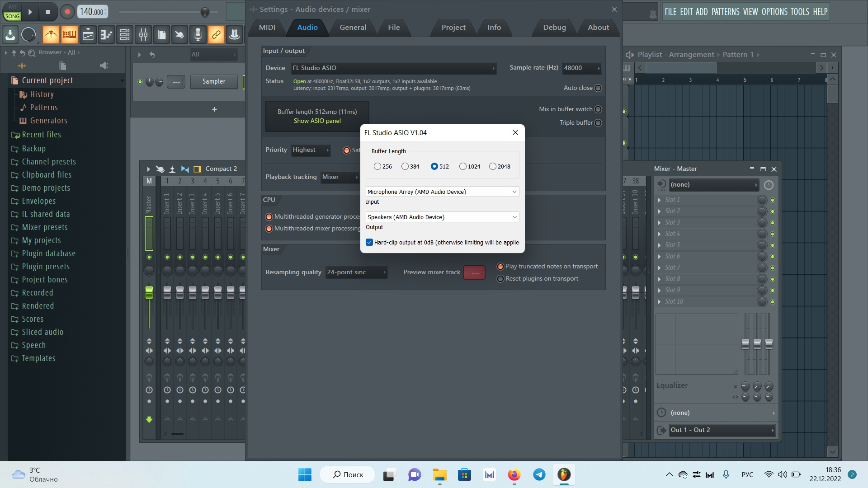Viewport: 868px width, 488px height.
Task: Open Telegram in the taskbar
Action: point(538,474)
